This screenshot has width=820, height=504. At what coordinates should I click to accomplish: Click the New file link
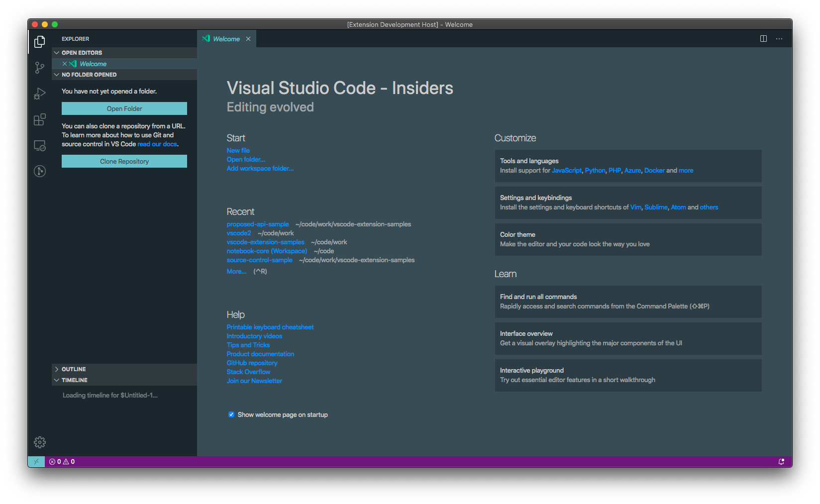coord(238,151)
